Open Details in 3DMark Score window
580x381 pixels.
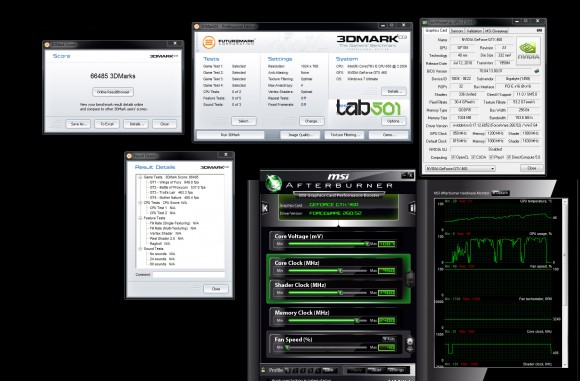click(136, 124)
